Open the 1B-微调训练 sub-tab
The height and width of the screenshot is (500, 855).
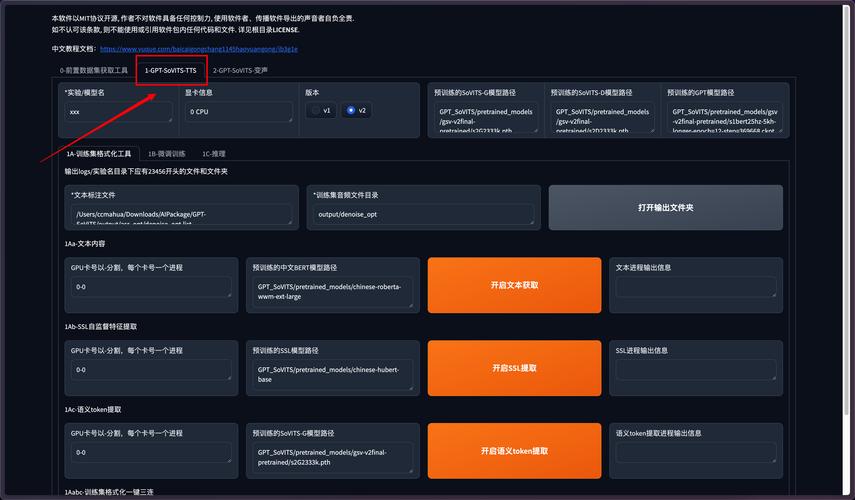point(167,154)
